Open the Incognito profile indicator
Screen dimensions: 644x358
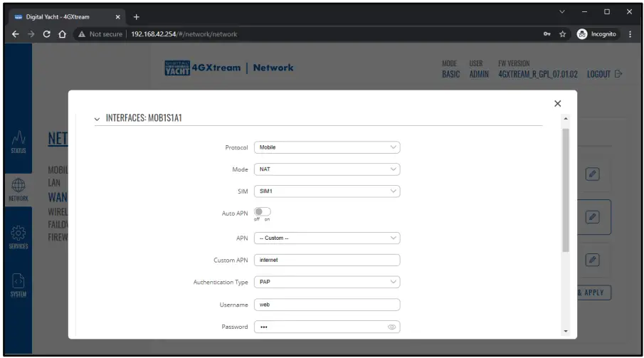pos(597,34)
